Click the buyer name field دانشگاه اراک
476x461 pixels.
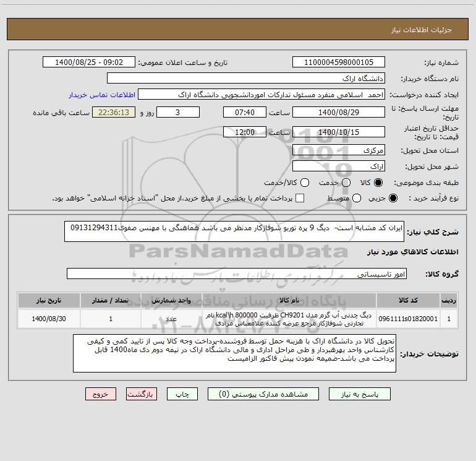[246, 78]
